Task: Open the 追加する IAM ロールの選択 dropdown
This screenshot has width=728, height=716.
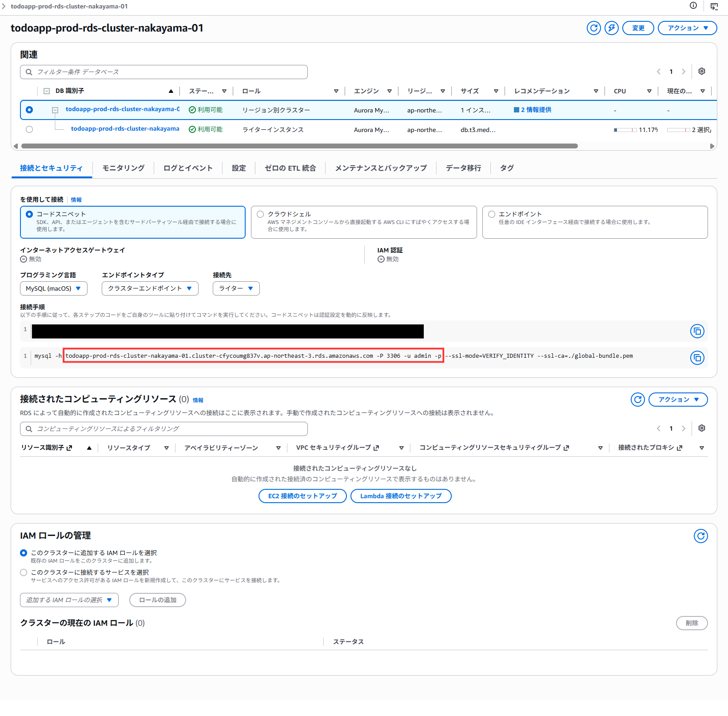Action: tap(69, 600)
